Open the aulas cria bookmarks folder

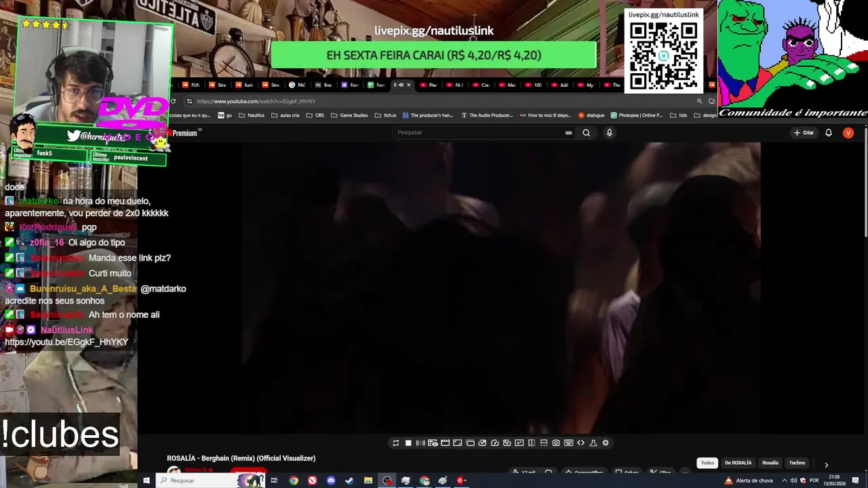point(285,115)
